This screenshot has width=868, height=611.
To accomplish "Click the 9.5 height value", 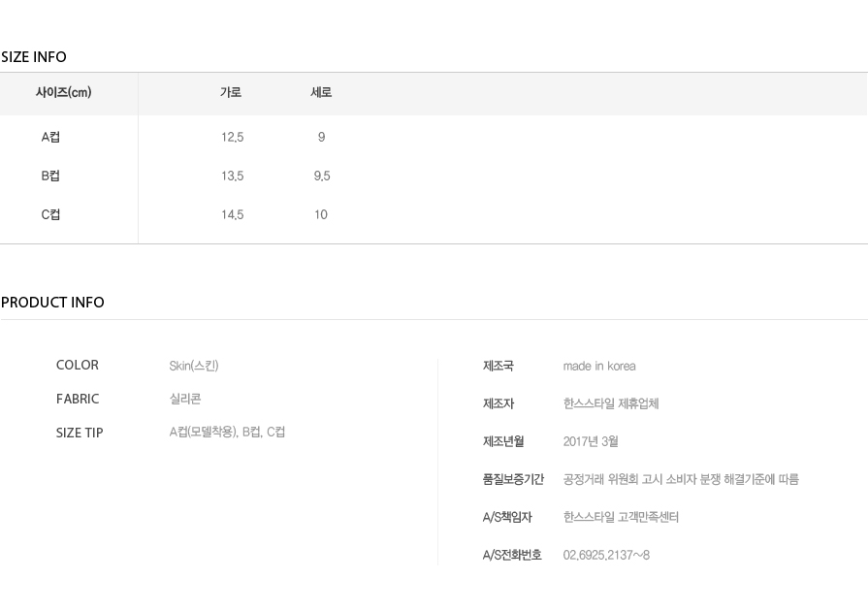I will 322,176.
